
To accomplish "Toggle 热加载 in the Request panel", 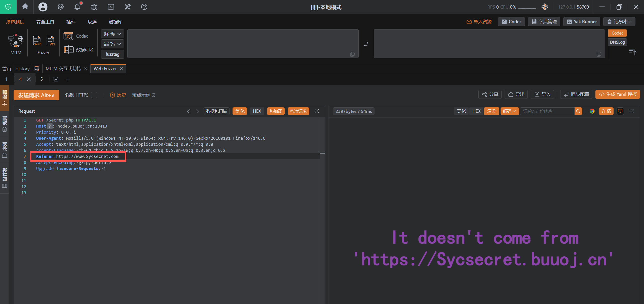I will (276, 111).
